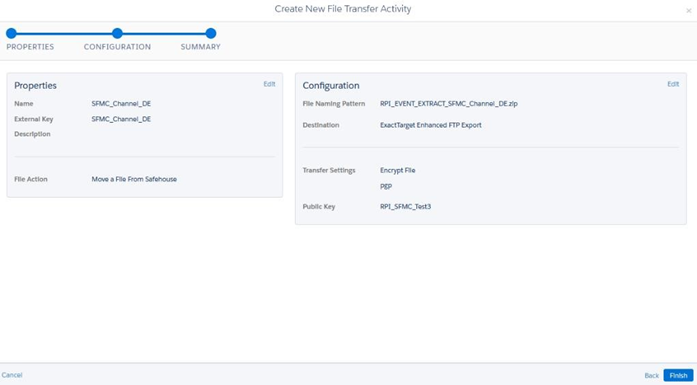Click the Summary step circle

point(211,33)
